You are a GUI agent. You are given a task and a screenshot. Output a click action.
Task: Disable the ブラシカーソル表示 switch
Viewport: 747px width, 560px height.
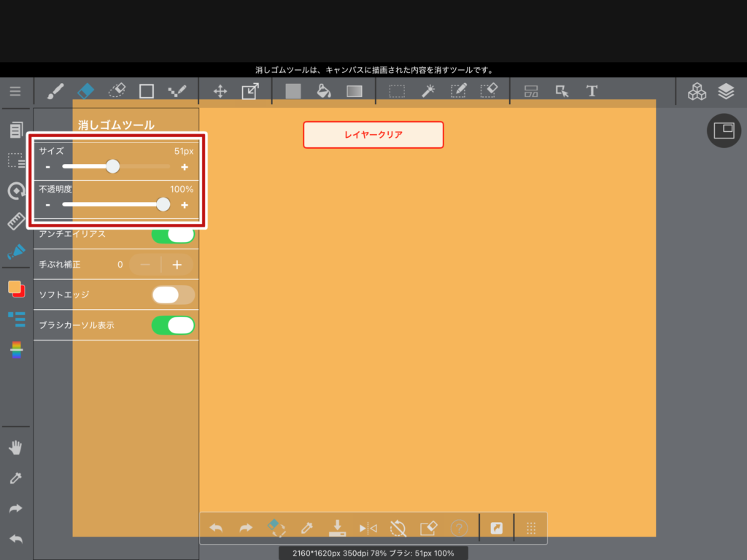click(x=173, y=325)
